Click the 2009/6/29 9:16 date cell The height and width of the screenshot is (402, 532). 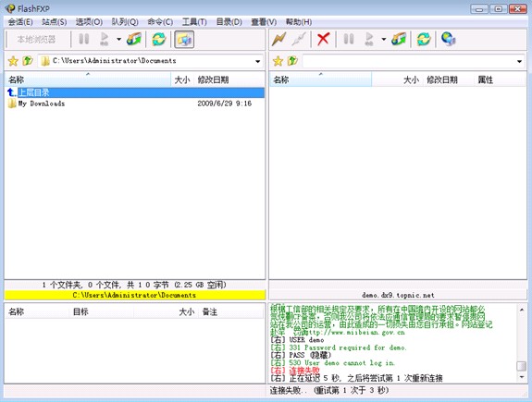click(225, 104)
